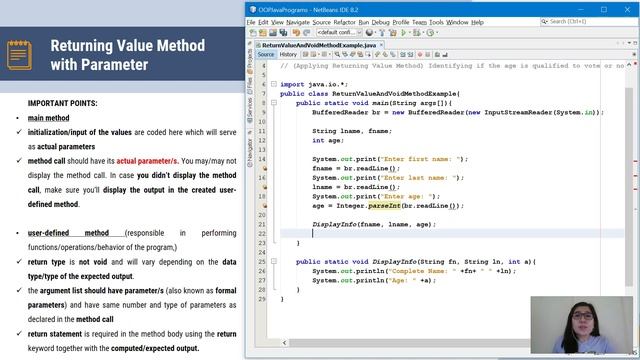The height and width of the screenshot is (360, 640).
Task: Click the browser globe icon
Action: pos(369,33)
